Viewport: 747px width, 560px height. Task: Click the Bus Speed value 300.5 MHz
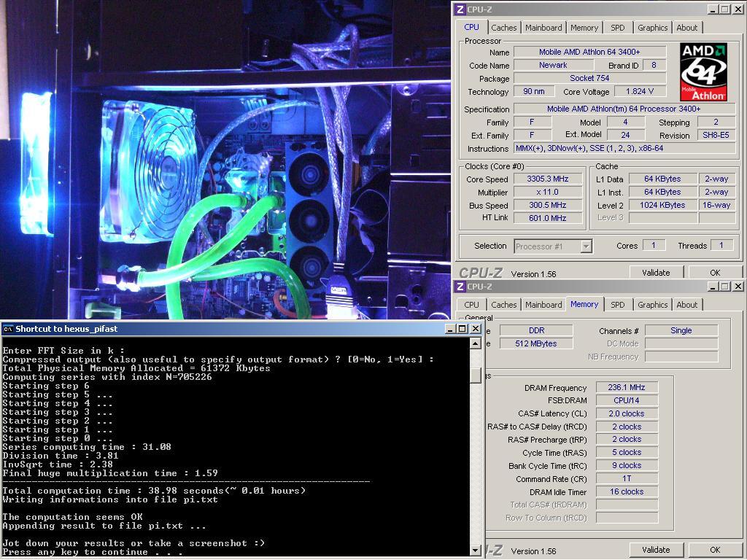pyautogui.click(x=548, y=205)
